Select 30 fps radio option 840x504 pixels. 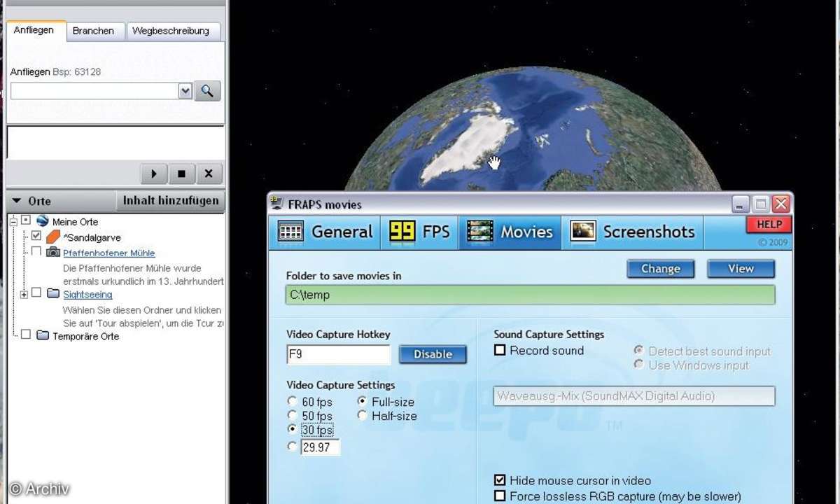(x=293, y=429)
